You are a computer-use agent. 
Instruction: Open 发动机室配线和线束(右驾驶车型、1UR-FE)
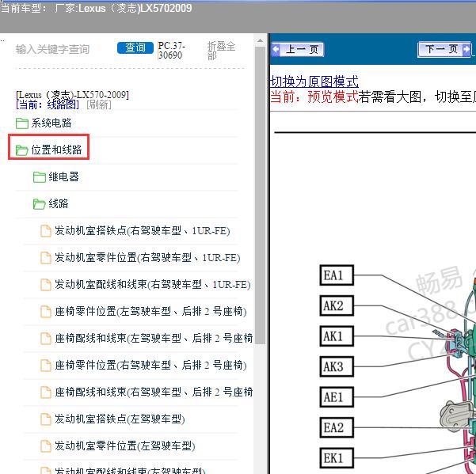point(153,284)
